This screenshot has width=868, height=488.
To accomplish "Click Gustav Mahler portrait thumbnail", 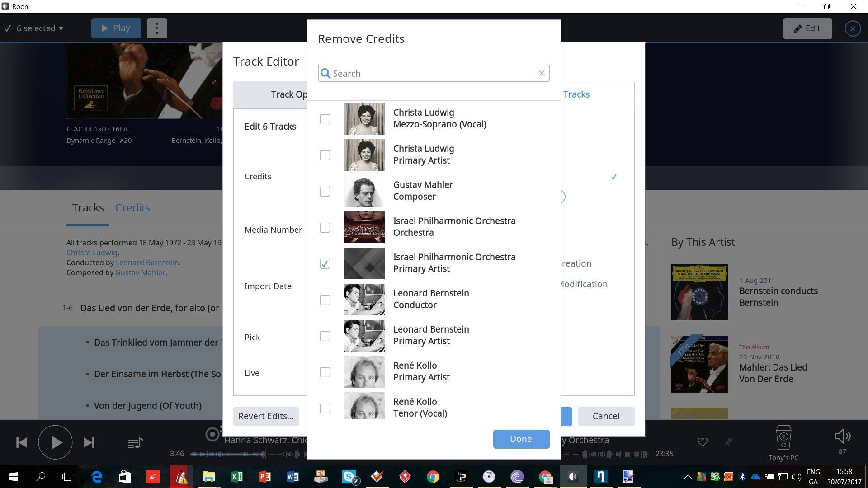I will [364, 191].
